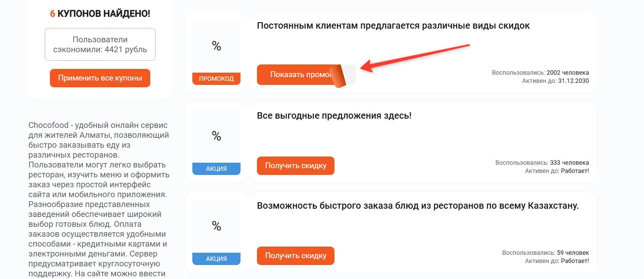The height and width of the screenshot is (279, 644).
Task: Click the percent icon on the Kazakhstan restaurants coupon
Action: click(x=216, y=226)
